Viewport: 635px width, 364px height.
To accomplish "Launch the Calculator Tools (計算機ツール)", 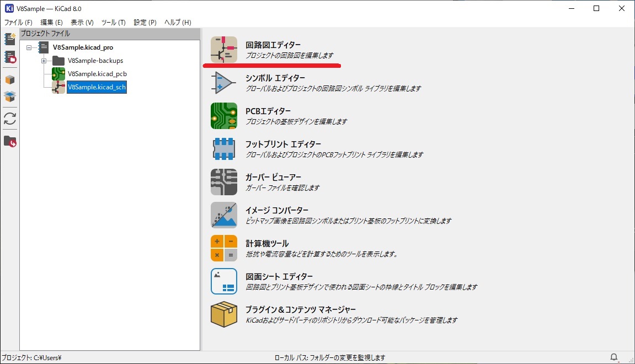I will click(223, 248).
